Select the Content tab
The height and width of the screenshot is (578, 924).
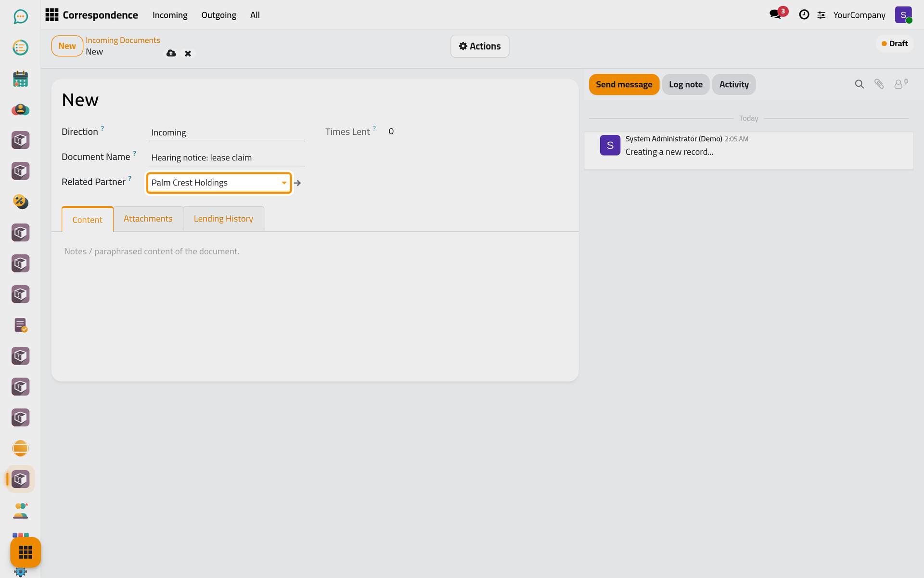88,220
